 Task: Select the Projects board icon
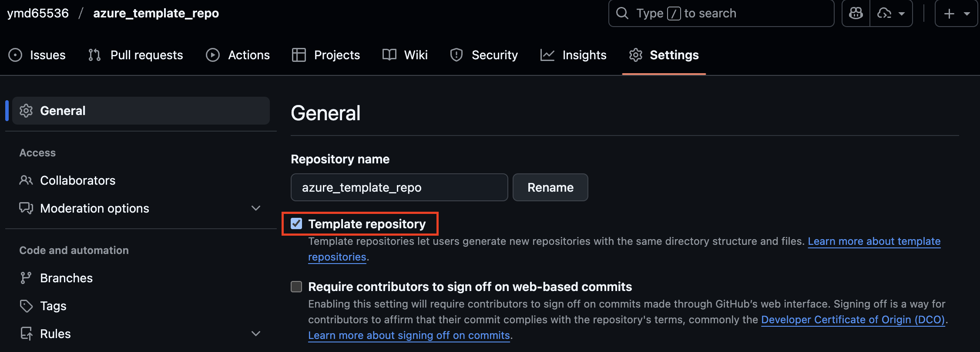click(x=299, y=55)
